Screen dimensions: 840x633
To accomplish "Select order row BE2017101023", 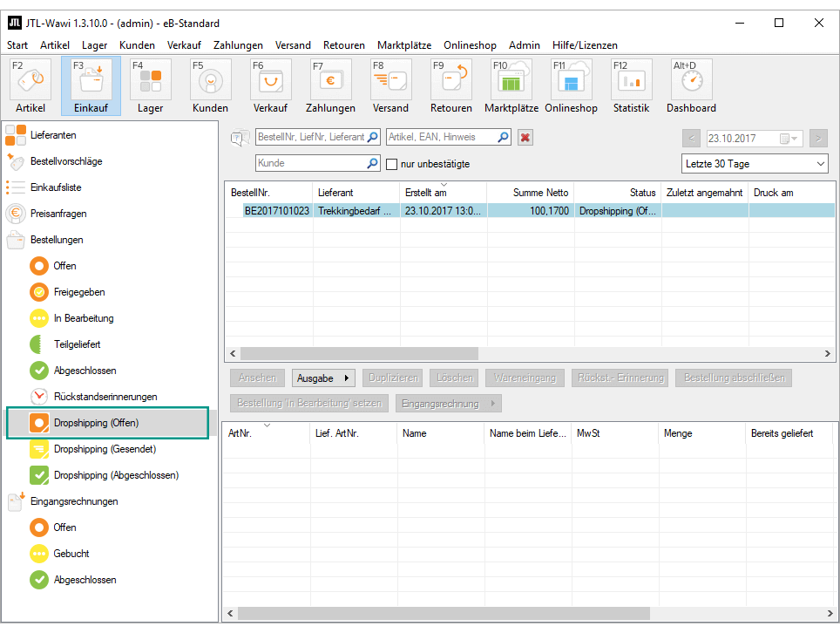I will 276,211.
